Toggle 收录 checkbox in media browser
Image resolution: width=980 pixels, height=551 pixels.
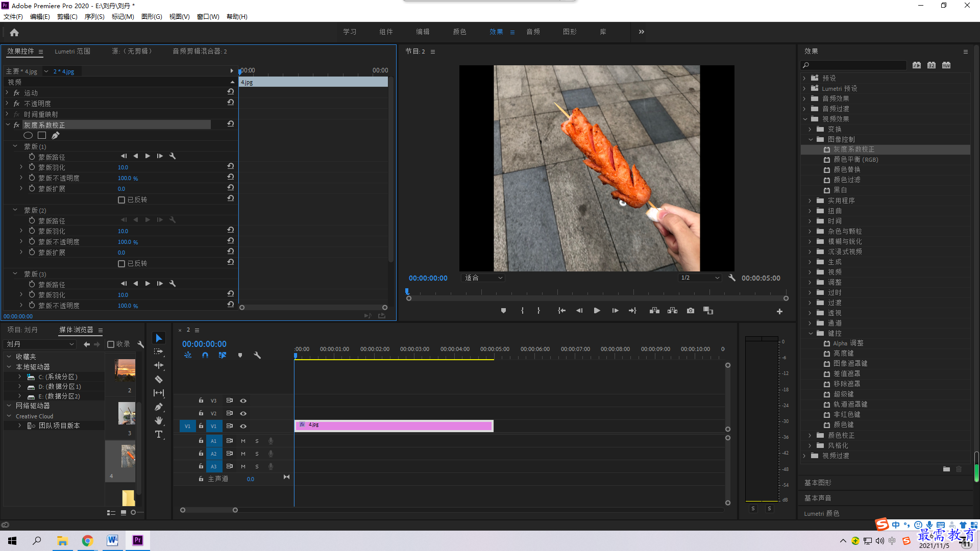click(x=111, y=344)
